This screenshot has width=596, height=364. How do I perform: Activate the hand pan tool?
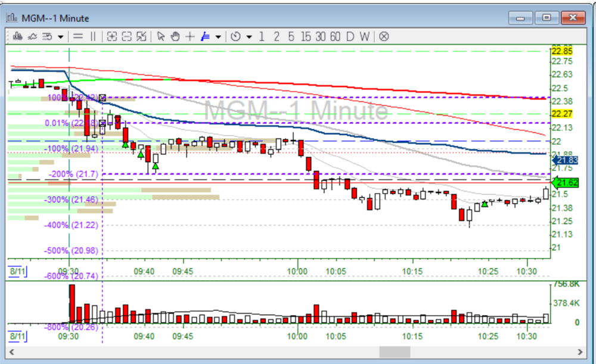(x=175, y=36)
